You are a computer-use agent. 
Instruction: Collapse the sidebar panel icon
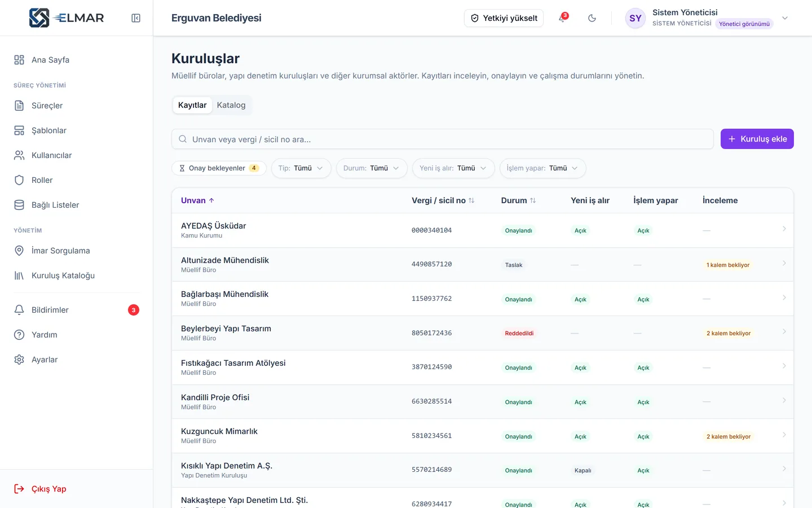pos(136,18)
